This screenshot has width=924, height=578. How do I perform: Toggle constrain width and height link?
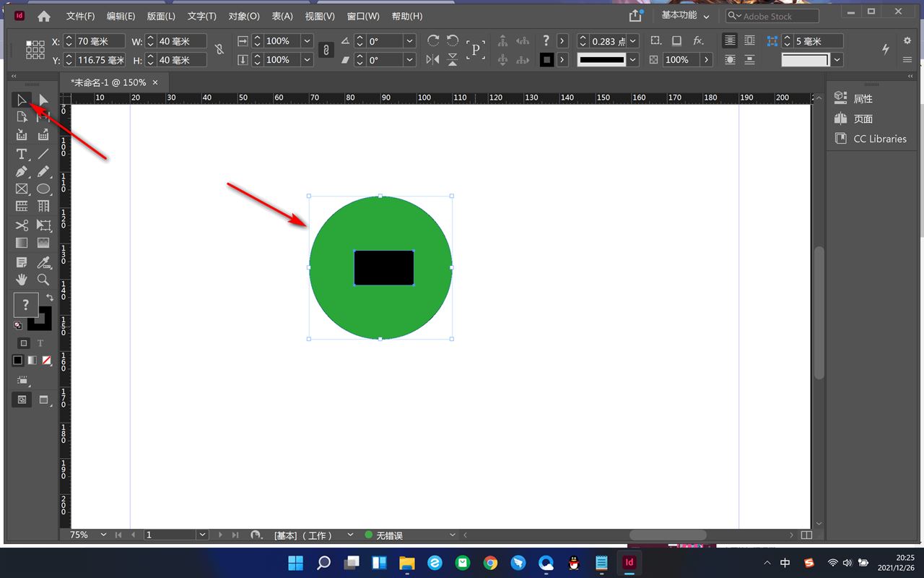point(219,50)
